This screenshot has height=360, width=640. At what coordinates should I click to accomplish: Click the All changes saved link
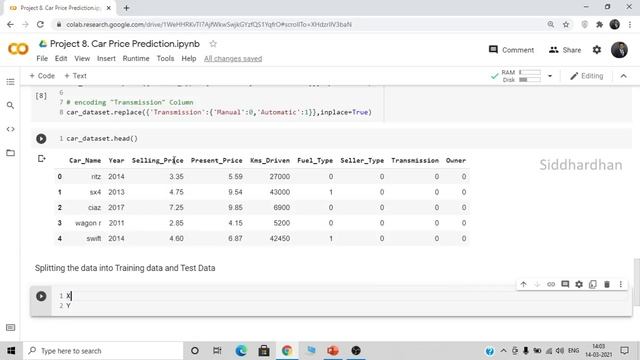(x=233, y=59)
